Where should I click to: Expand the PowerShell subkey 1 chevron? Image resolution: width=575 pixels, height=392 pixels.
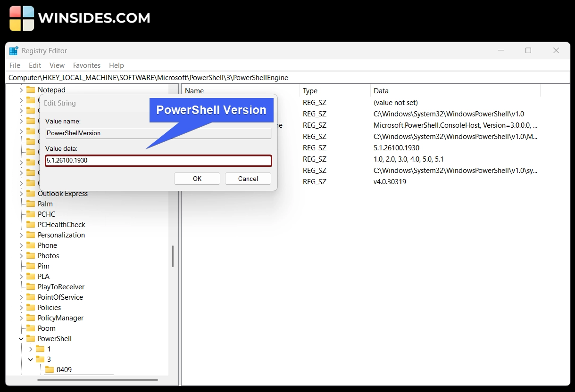pyautogui.click(x=31, y=349)
